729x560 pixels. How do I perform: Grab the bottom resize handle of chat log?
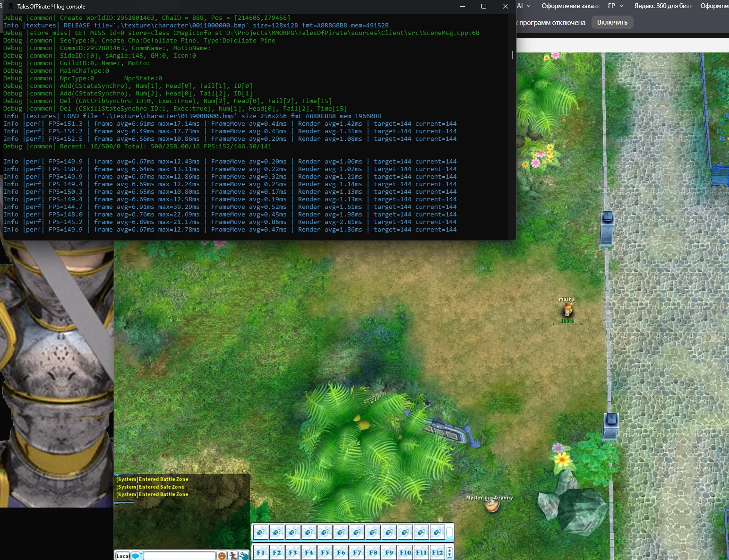(x=124, y=503)
